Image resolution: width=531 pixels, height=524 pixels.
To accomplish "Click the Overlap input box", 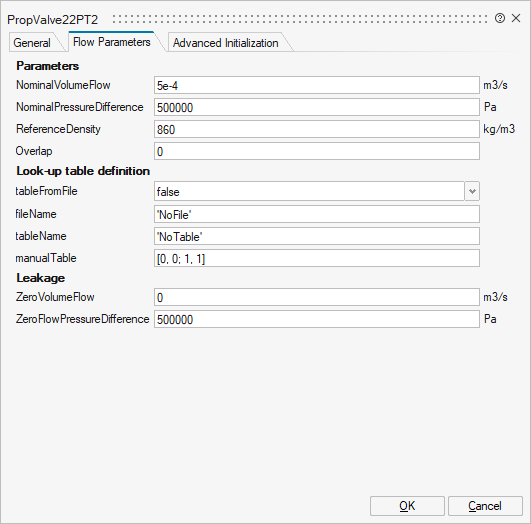I will click(x=317, y=151).
